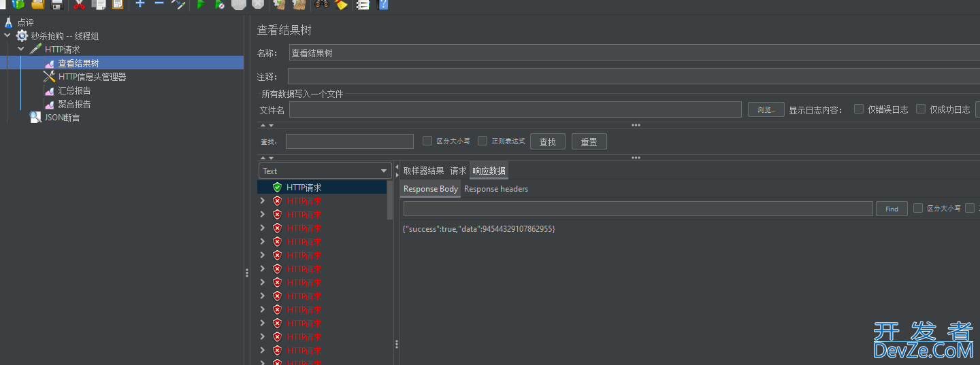
Task: Click the 重置 reset button
Action: [589, 141]
